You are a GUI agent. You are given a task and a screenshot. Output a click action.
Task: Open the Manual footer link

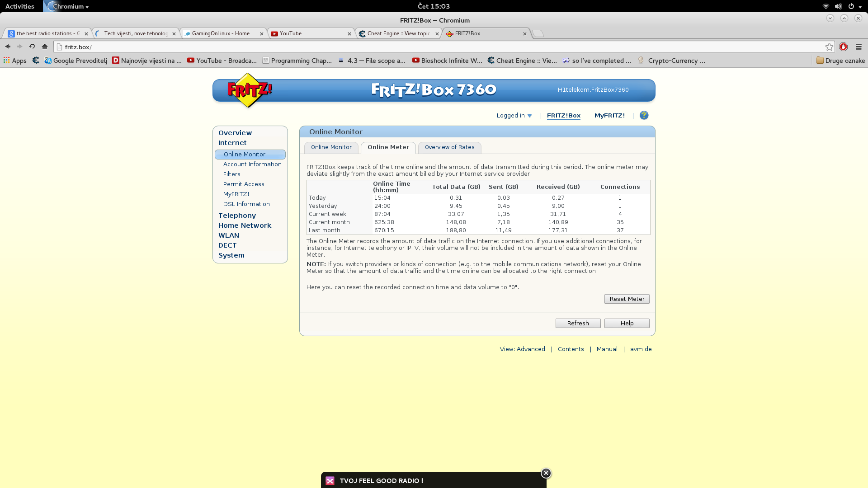(x=607, y=349)
